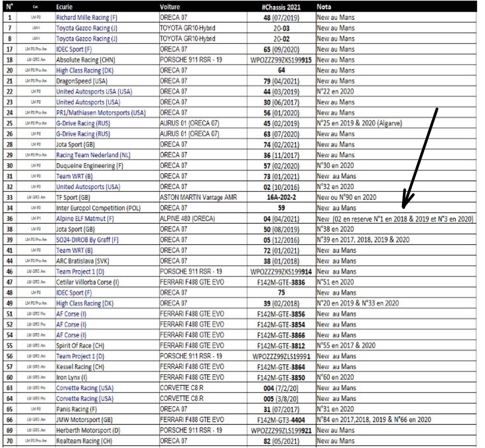The width and height of the screenshot is (485, 448).
Task: Click the note N°39 en 2017, 2018, 2019 & 2020
Action: [x=363, y=240]
